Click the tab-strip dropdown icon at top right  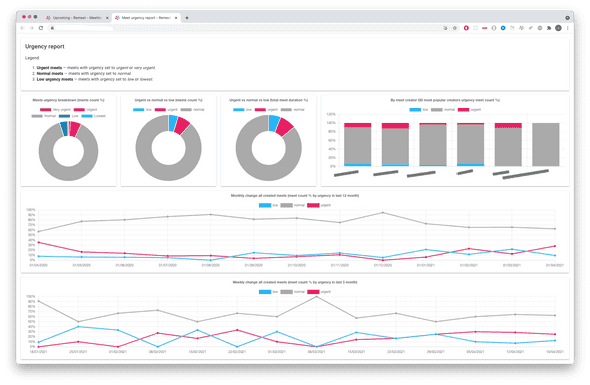tap(567, 18)
